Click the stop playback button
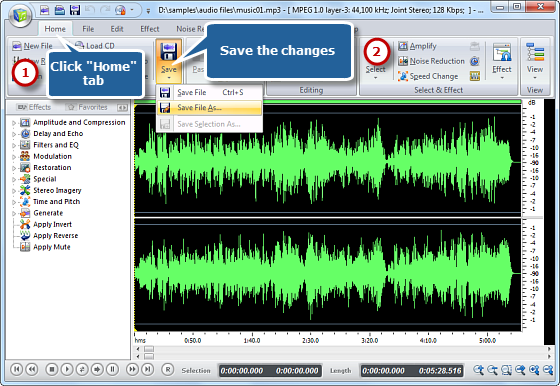This screenshot has height=386, width=560. [x=51, y=369]
